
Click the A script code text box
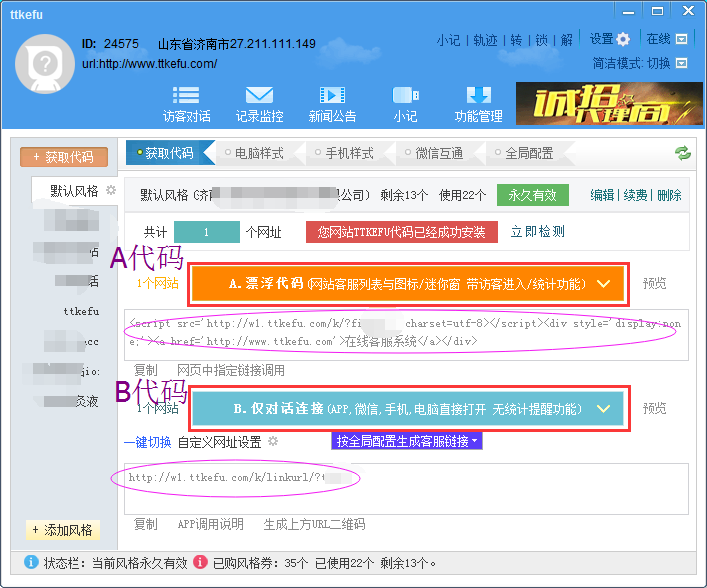(x=406, y=335)
